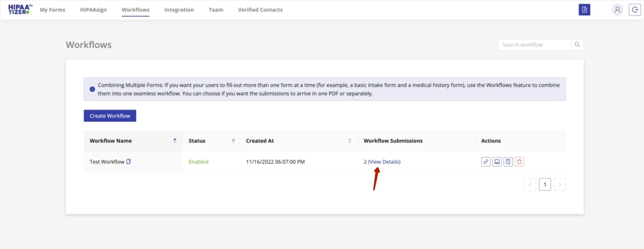This screenshot has height=249, width=644.
Task: Click the document settings icon in Actions
Action: [508, 162]
